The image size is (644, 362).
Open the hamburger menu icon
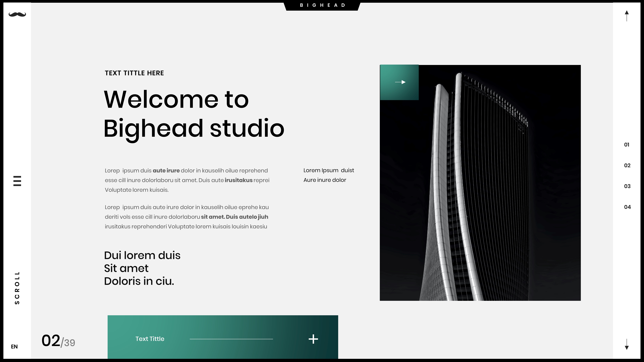tap(17, 181)
